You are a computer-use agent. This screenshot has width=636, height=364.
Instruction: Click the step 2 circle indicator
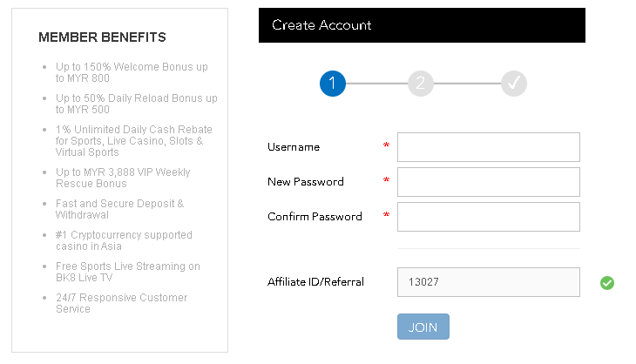(421, 84)
